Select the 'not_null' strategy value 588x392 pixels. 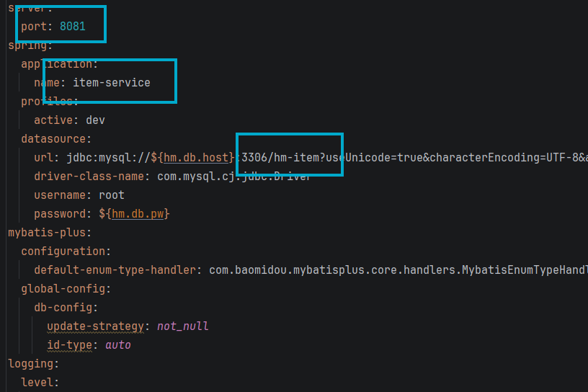(x=182, y=326)
